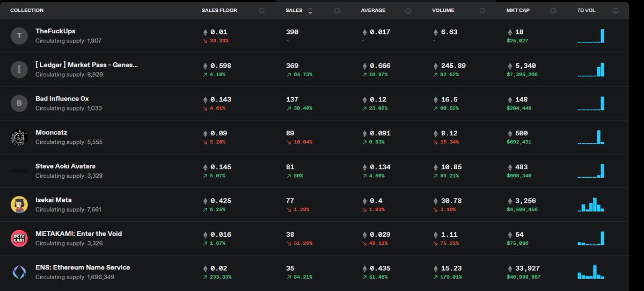Sort by the Sales Floor header
This screenshot has width=644, height=291.
click(x=219, y=11)
